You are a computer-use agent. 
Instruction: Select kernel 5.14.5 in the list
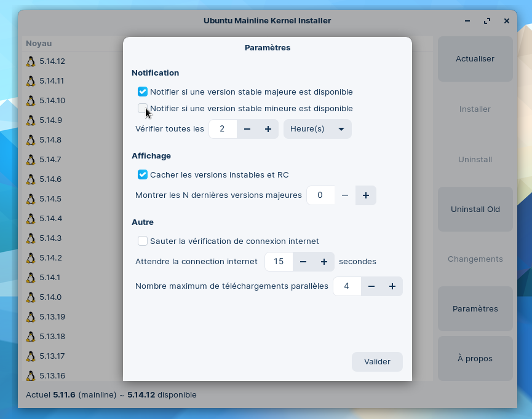click(x=50, y=199)
